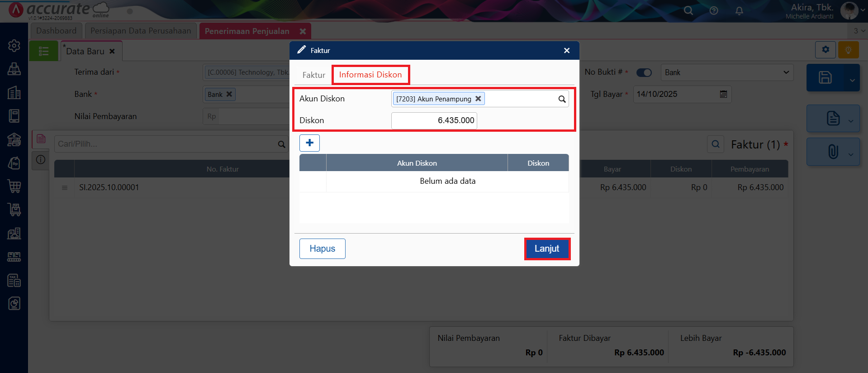
Task: Toggle the No Bukti switch
Action: click(x=644, y=72)
